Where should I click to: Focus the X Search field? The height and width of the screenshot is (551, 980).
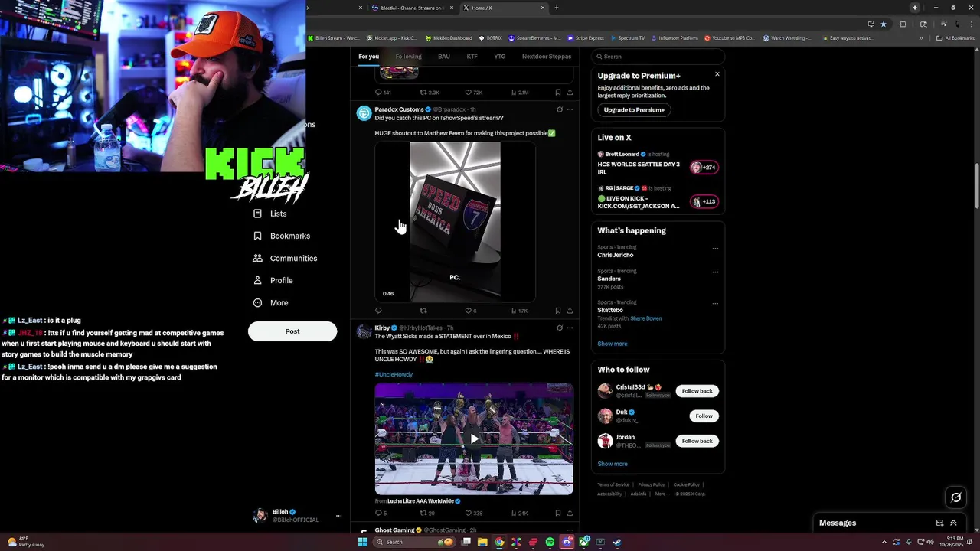[x=658, y=57]
